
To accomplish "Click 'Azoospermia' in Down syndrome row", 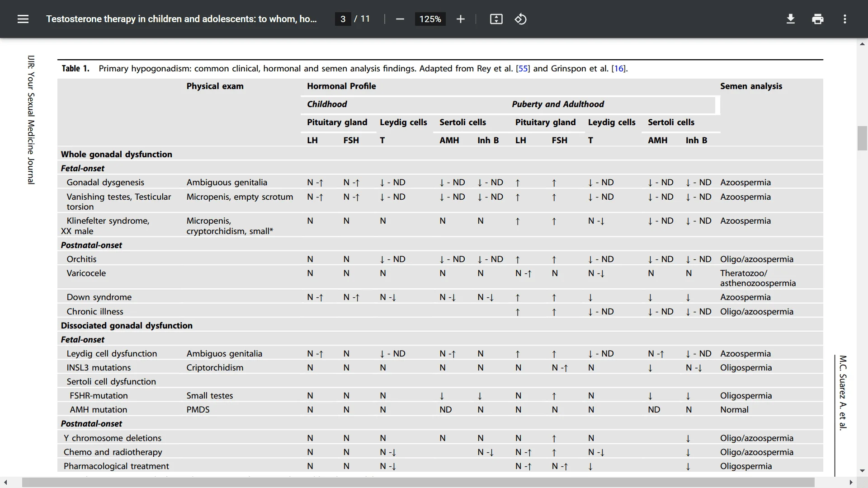I will click(745, 297).
